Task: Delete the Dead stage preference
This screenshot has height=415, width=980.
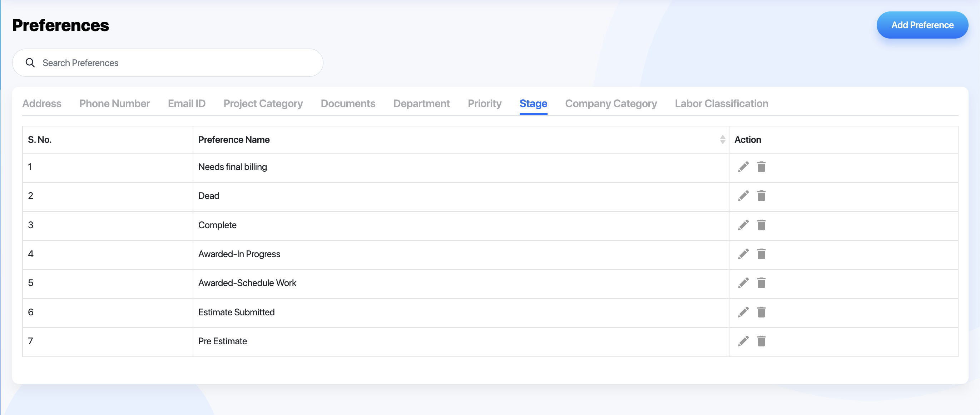Action: 761,196
